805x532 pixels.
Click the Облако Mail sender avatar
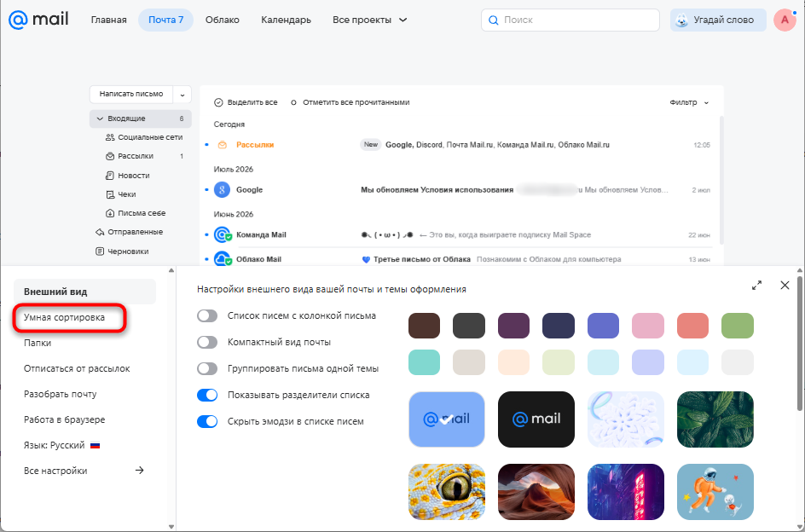[x=222, y=259]
